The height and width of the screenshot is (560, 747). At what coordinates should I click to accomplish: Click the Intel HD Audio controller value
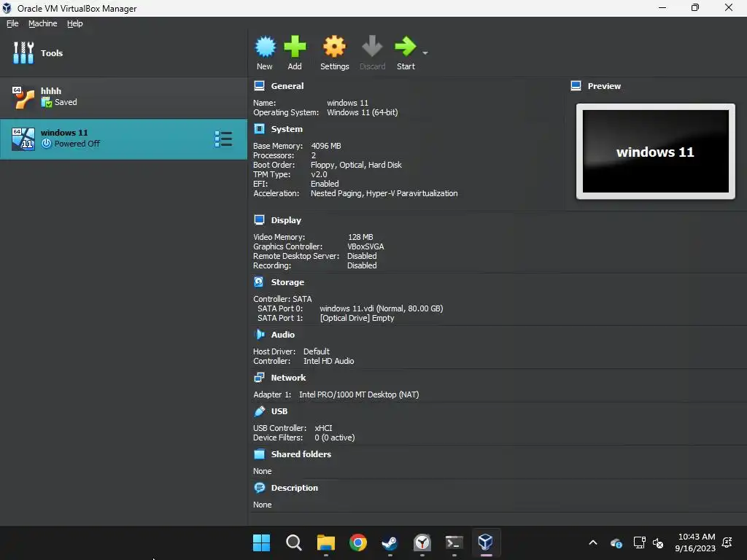[x=329, y=361]
